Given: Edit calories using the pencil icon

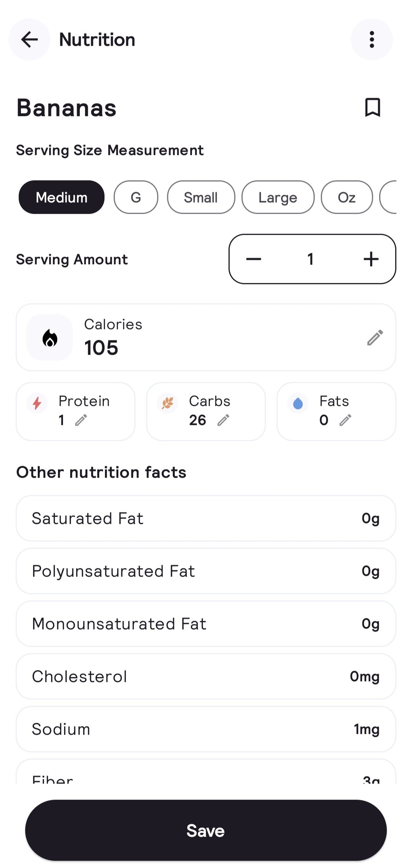Looking at the screenshot, I should click(x=375, y=338).
